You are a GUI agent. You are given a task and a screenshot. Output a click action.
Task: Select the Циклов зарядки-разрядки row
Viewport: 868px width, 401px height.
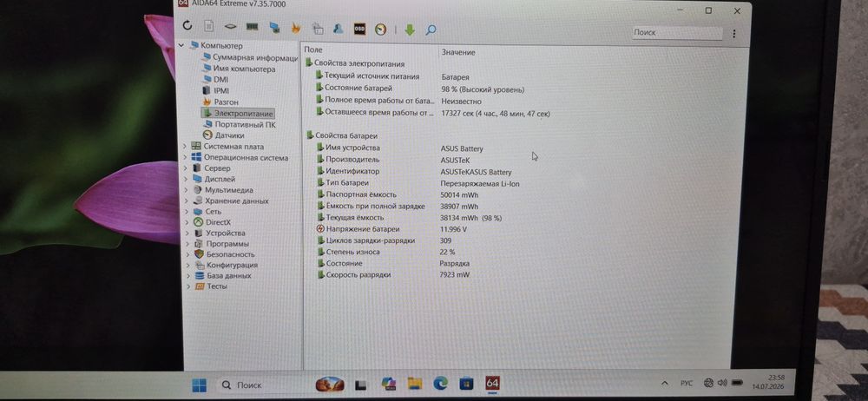[x=385, y=240]
